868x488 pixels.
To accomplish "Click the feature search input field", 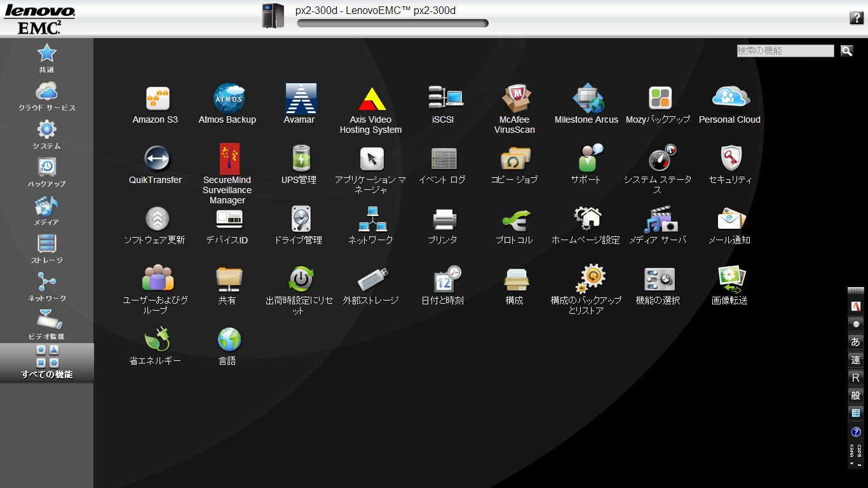I will (x=785, y=51).
